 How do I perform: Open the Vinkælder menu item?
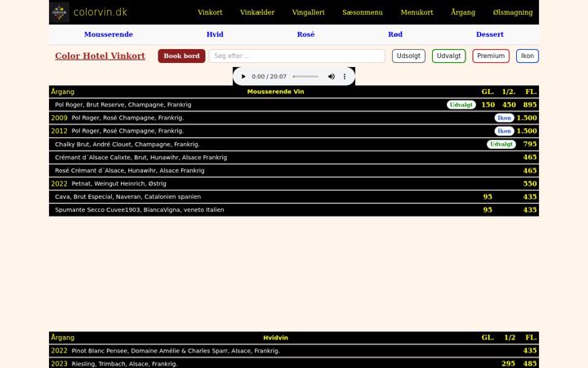point(257,12)
